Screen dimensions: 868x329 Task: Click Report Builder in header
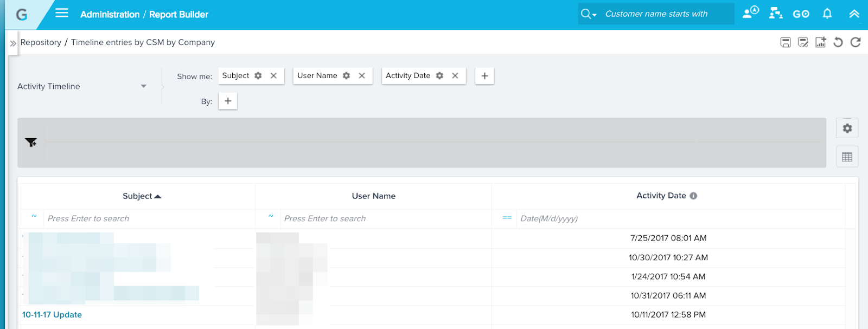178,15
